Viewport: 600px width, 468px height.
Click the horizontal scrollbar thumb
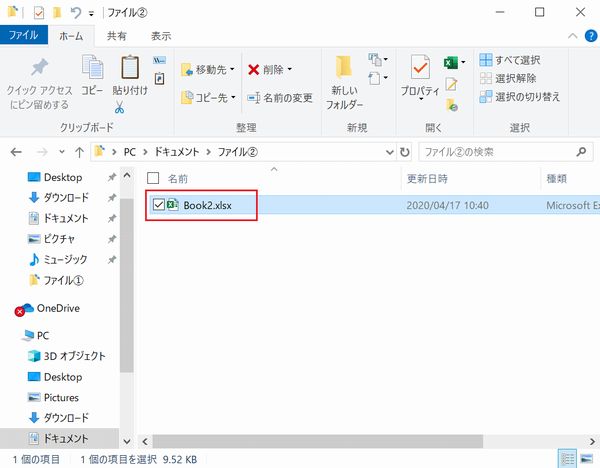point(318,442)
